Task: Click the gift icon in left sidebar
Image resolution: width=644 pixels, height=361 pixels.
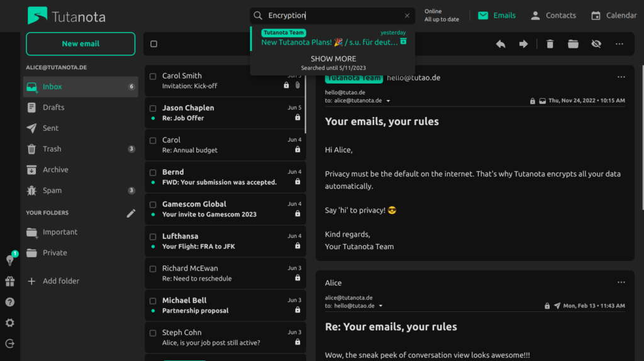Action: pyautogui.click(x=10, y=281)
